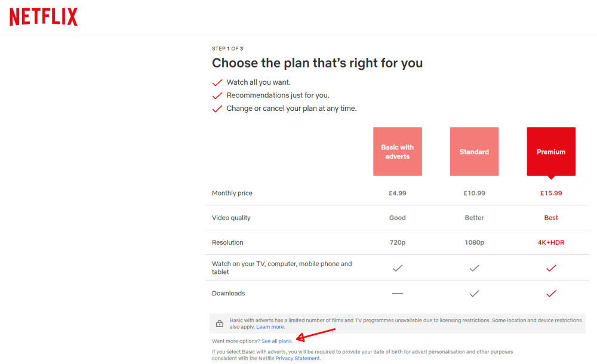This screenshot has height=364, width=597.
Task: Click the dash showing Basic lacks downloads
Action: [x=397, y=293]
